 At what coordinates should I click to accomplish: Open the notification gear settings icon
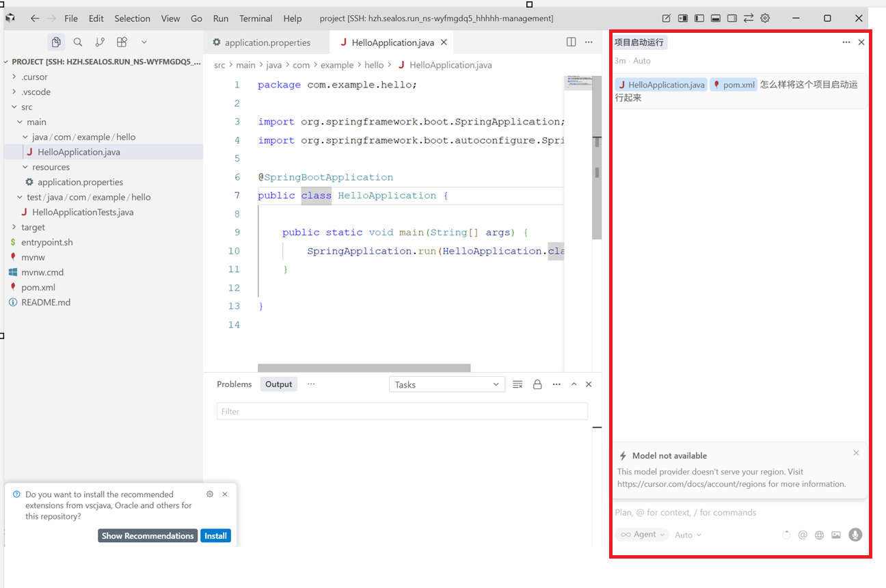click(x=210, y=494)
